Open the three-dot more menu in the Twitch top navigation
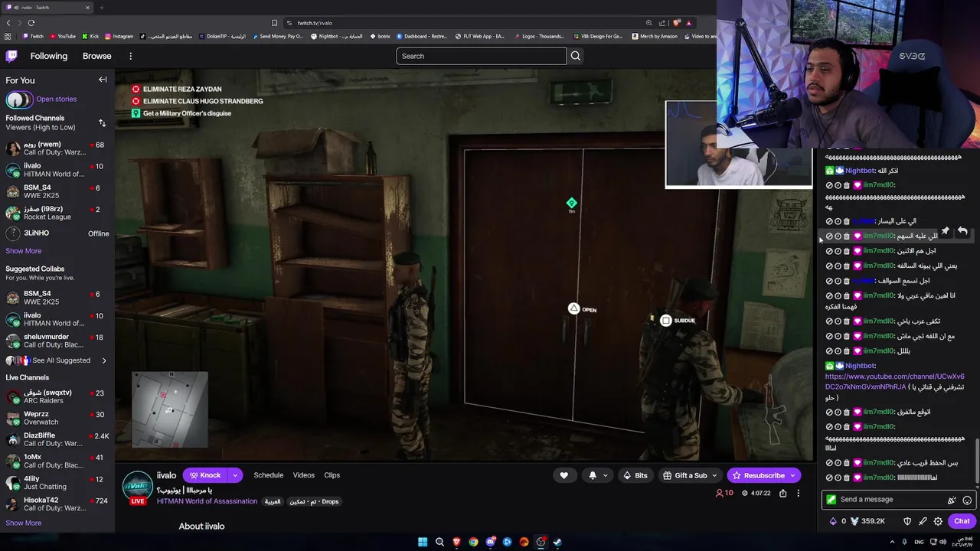 pos(130,56)
